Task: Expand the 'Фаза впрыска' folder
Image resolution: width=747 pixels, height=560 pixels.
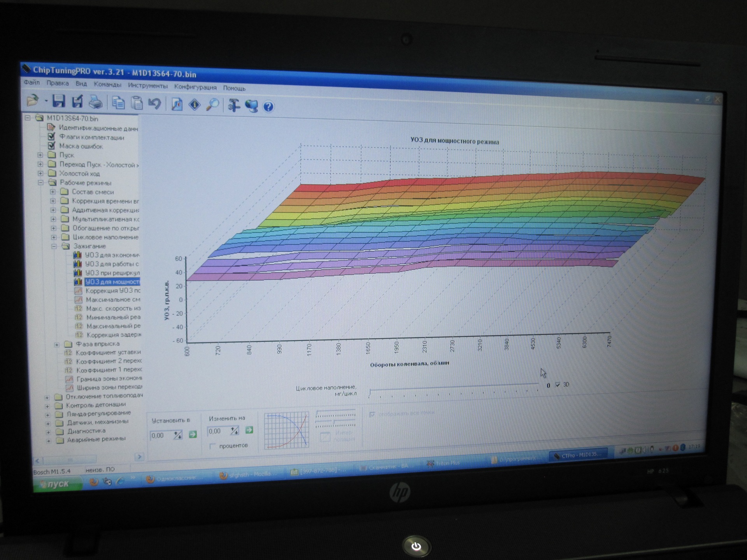Action: [57, 344]
